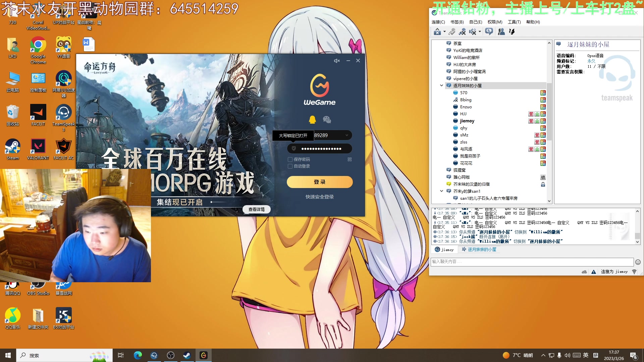This screenshot has height=362, width=644.
Task: Click Steam icon in Windows taskbar
Action: [187, 355]
